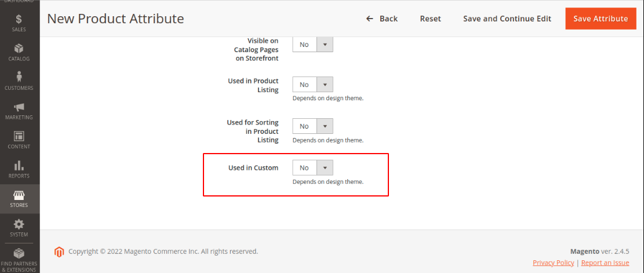The height and width of the screenshot is (273, 644).
Task: Open the Catalog cube icon
Action: [x=19, y=48]
